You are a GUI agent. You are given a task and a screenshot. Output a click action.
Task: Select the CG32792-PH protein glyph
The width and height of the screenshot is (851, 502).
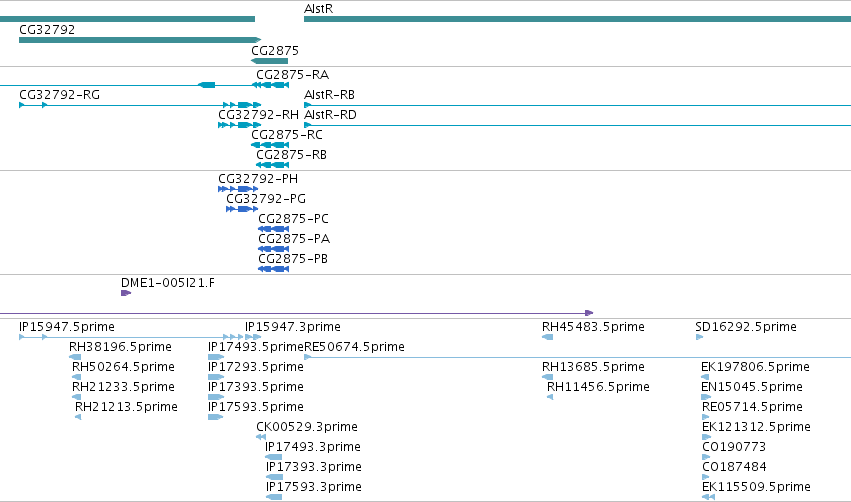pyautogui.click(x=238, y=189)
